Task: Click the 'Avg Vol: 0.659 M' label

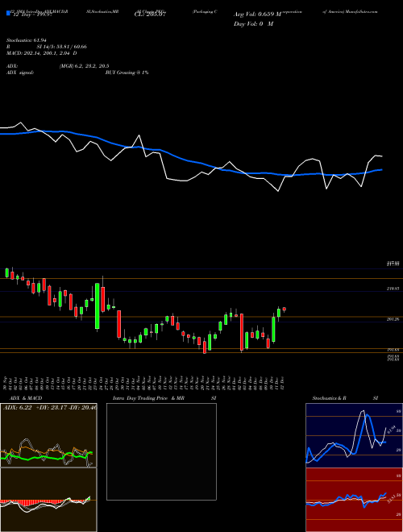Action: click(x=257, y=15)
